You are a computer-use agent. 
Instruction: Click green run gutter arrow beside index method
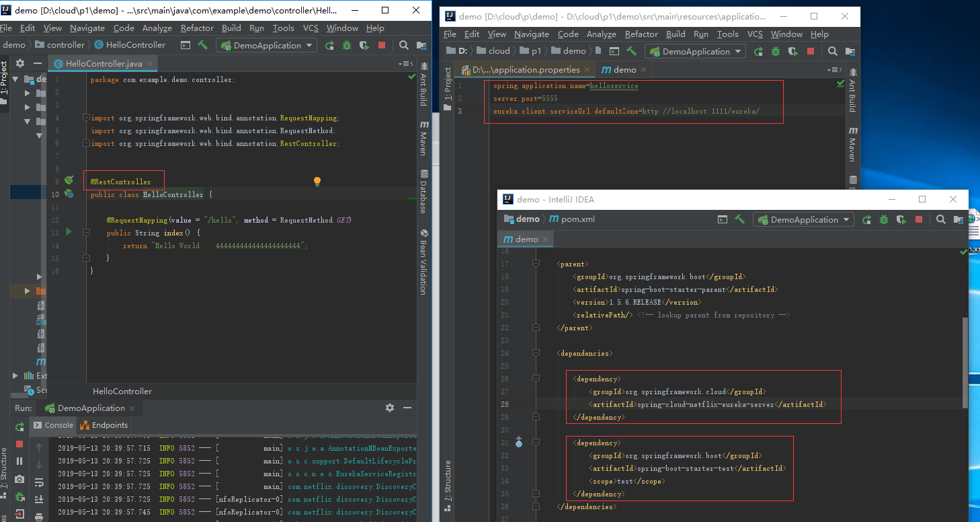pos(69,232)
